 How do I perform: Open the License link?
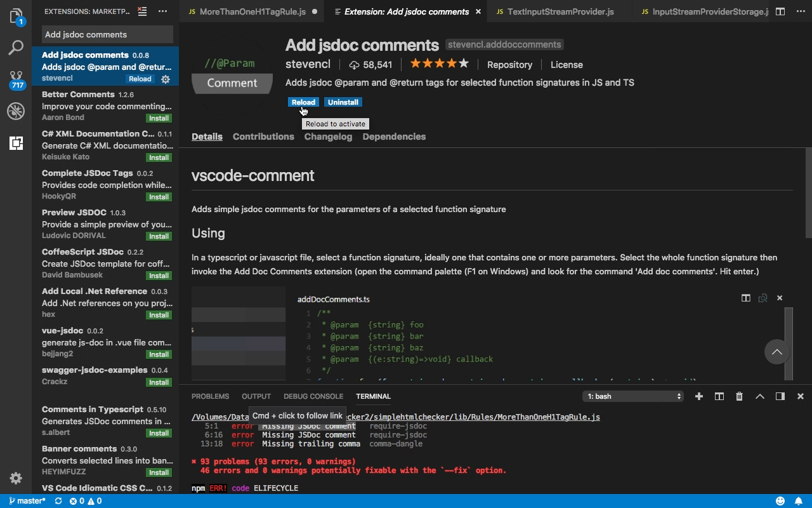coord(566,65)
